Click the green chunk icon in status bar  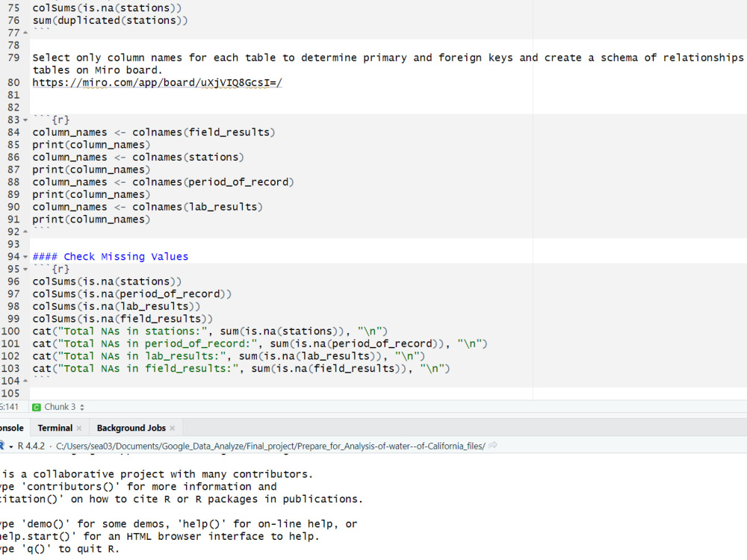(36, 407)
